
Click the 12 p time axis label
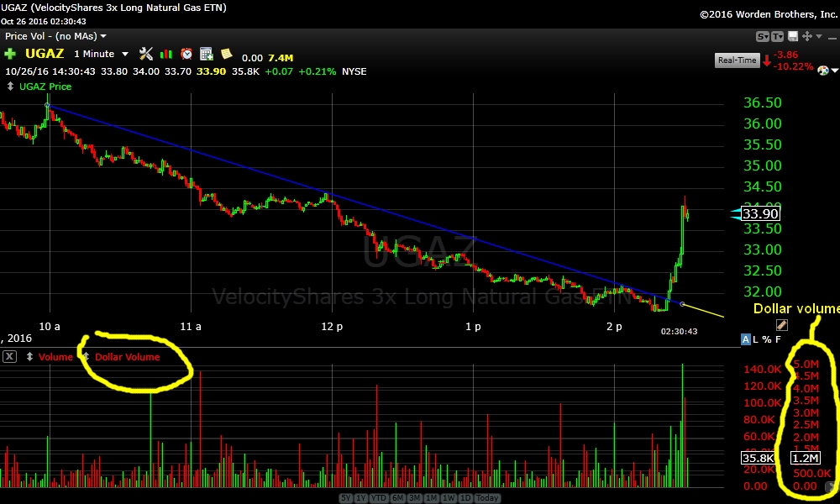coord(332,326)
